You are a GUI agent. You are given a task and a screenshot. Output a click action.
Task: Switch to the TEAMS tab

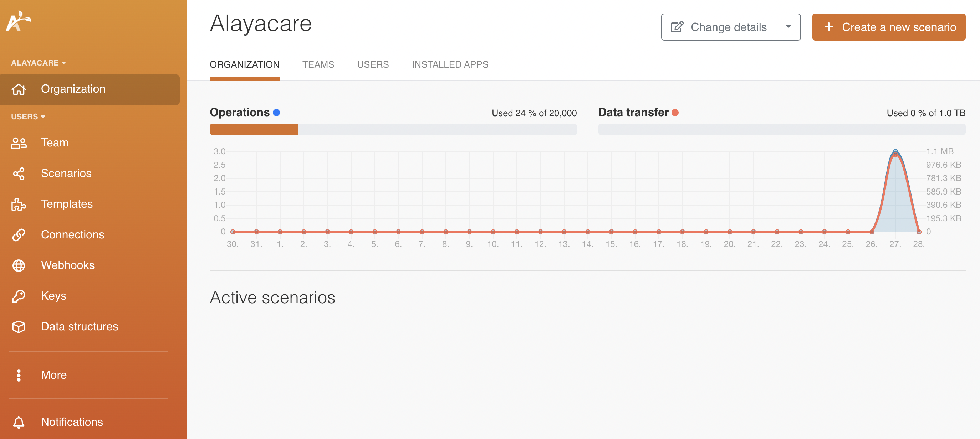coord(318,64)
